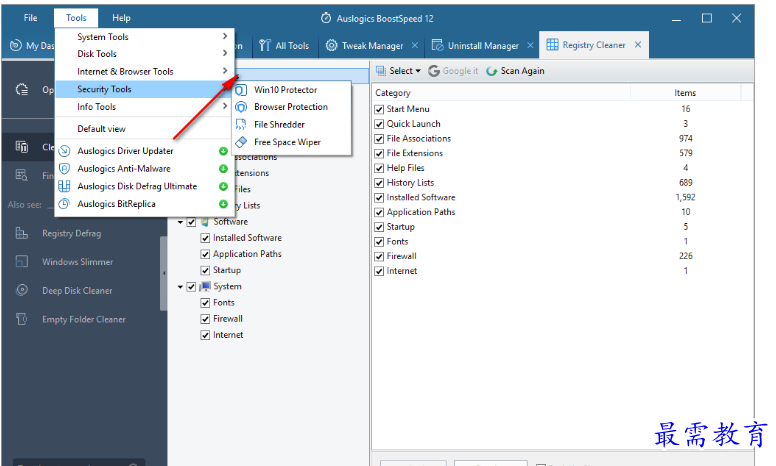
Task: Switch to the Uninstall Manager tab
Action: point(483,46)
